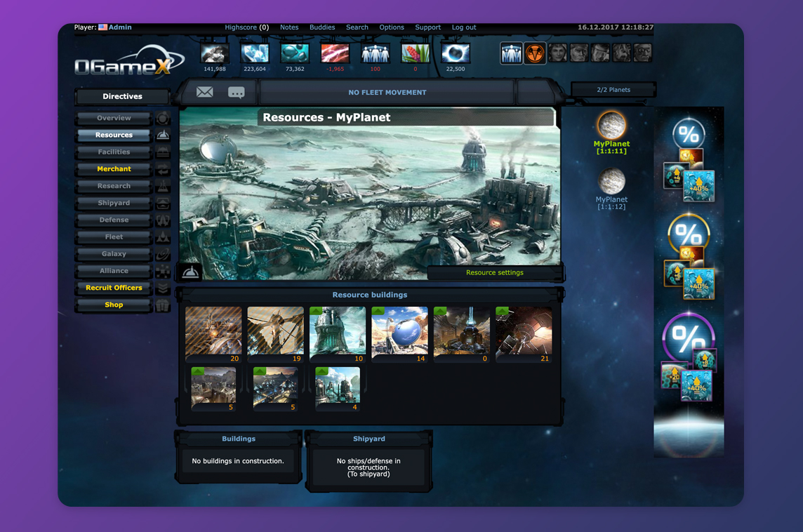Viewport: 803px width, 532px height.
Task: Click the "NO FLEET MOVEMENT" status bar
Action: [x=387, y=93]
